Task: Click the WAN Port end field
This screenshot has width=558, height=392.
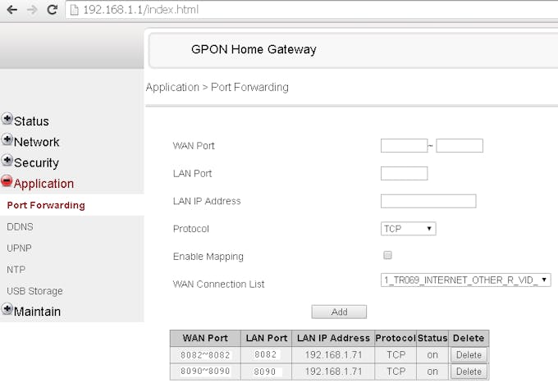Action: (x=460, y=145)
